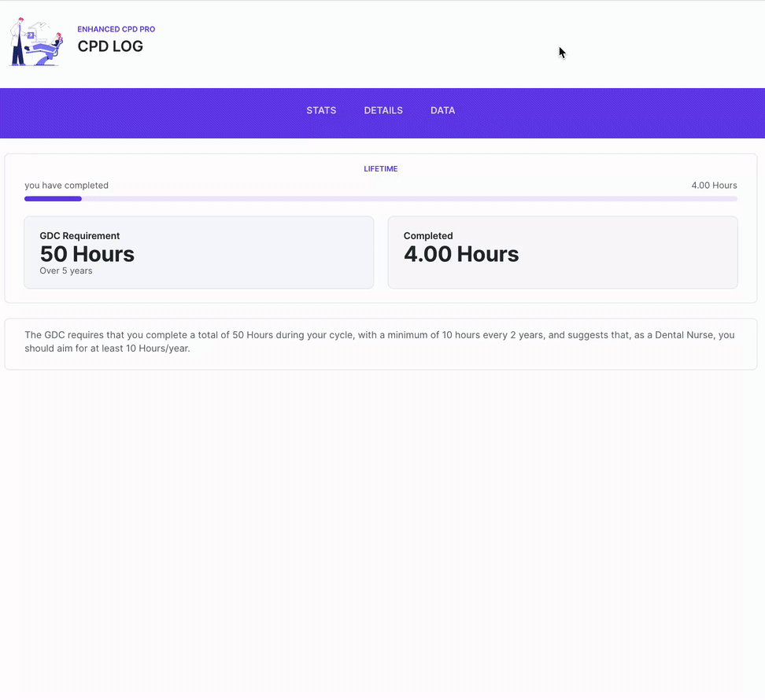Click the ENHANCED CPD PRO label
The image size is (765, 700).
(116, 29)
